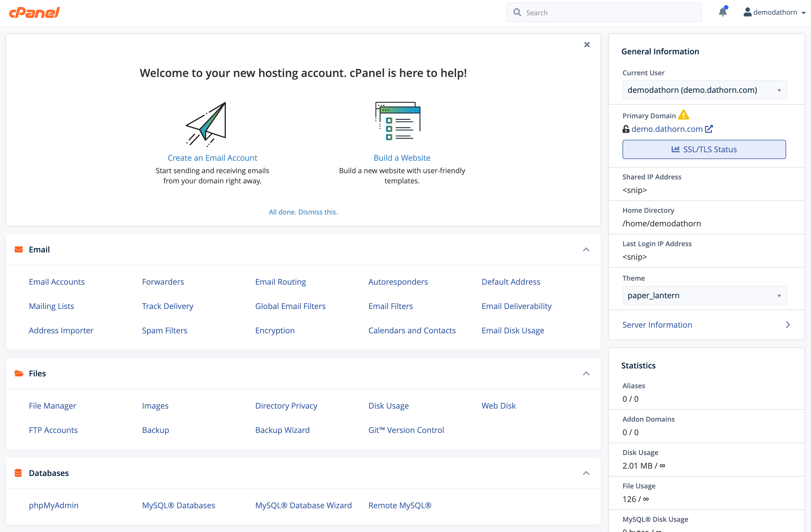This screenshot has width=811, height=532.
Task: Open File Manager
Action: [52, 405]
